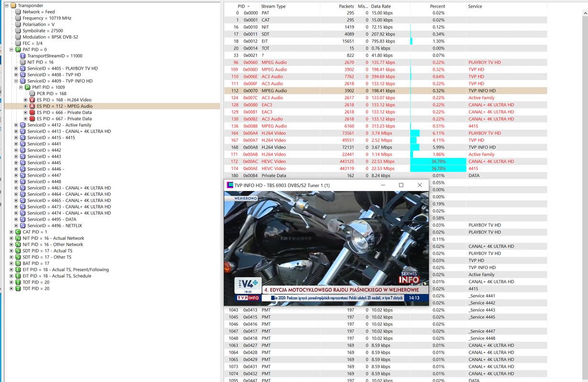This screenshot has height=382, width=588.
Task: Collapse the Transponder root node
Action: point(6,6)
